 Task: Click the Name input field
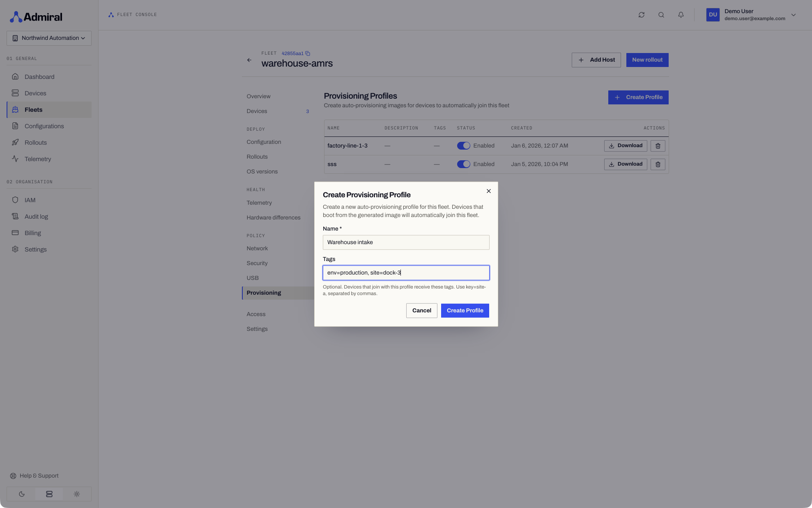406,242
